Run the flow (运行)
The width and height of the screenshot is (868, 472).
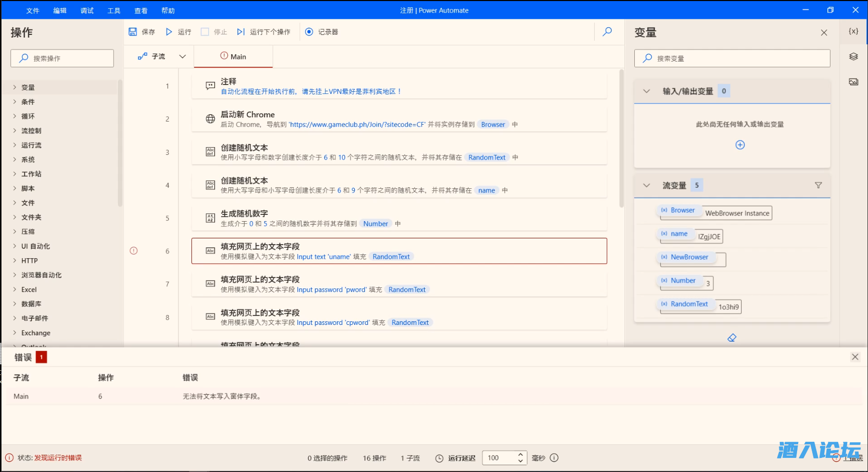point(177,32)
